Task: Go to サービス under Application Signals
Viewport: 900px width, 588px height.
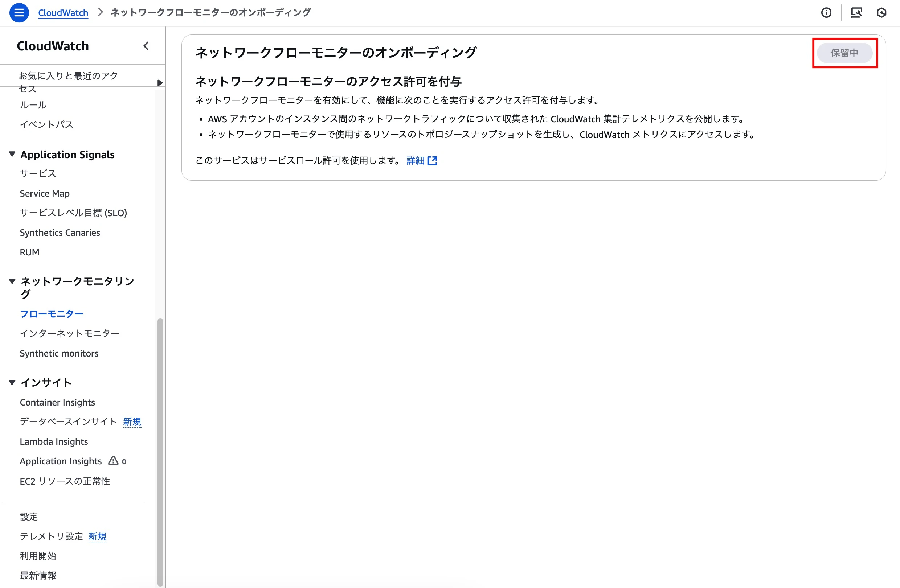Action: tap(38, 173)
